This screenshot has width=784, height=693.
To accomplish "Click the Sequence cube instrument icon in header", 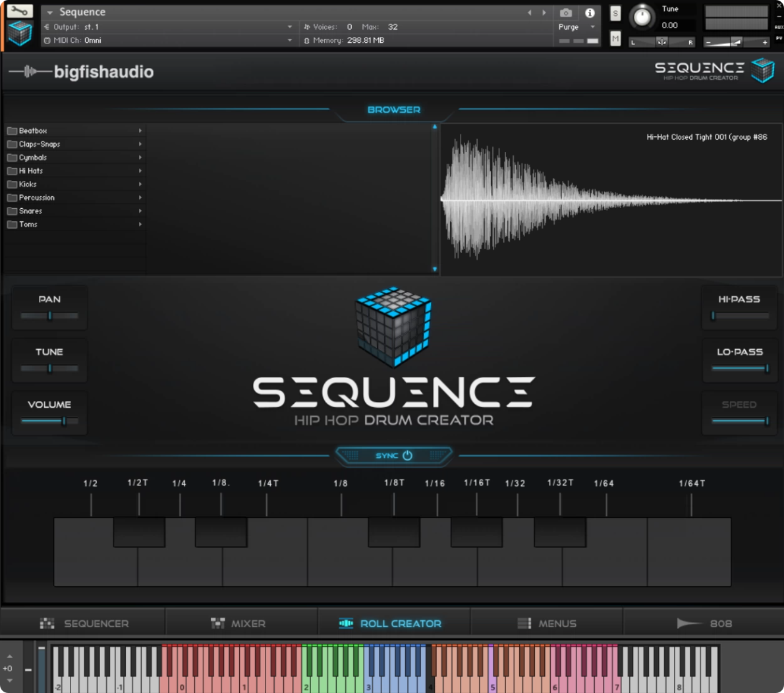I will 20,34.
